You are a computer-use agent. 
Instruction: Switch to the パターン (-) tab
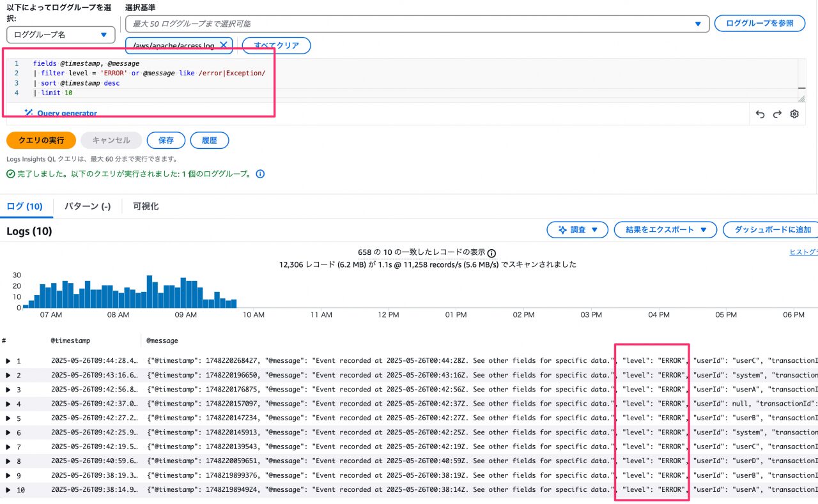[88, 206]
